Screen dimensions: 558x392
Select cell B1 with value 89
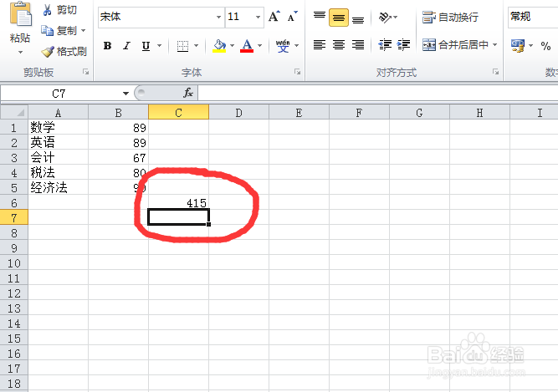point(118,127)
